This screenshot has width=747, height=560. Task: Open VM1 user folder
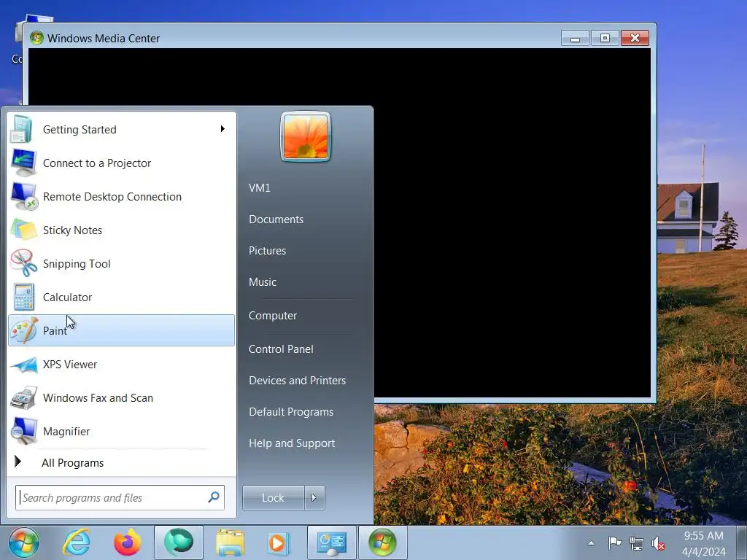[x=260, y=187]
